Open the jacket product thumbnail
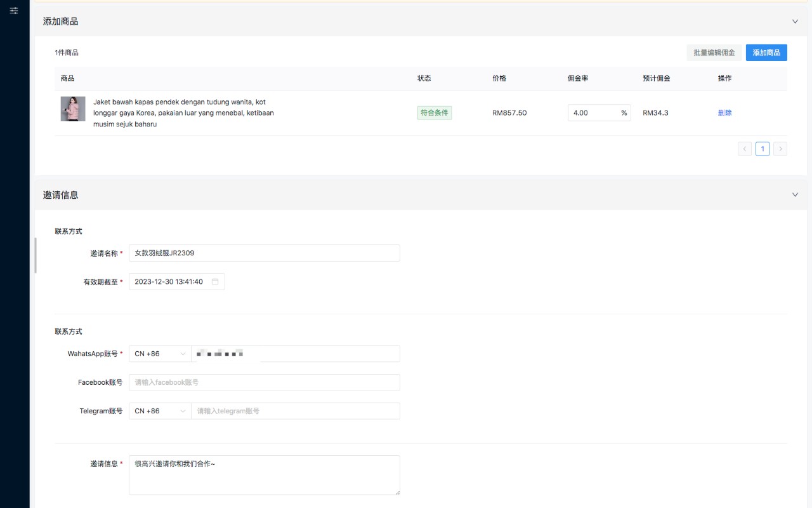The height and width of the screenshot is (508, 812). click(73, 109)
